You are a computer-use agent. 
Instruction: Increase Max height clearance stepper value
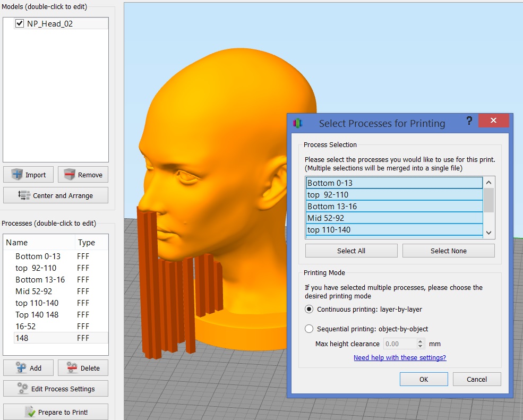pos(421,341)
